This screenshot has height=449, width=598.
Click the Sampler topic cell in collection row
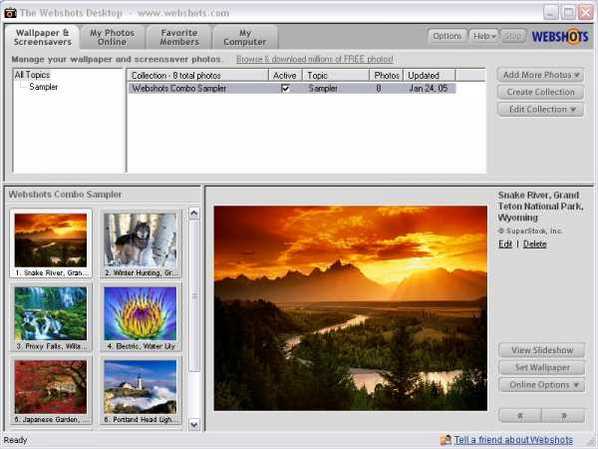[x=323, y=88]
